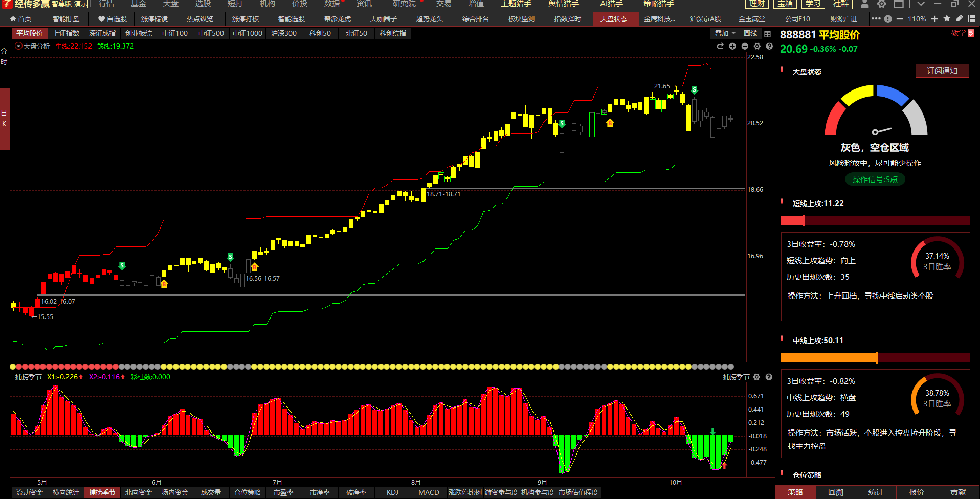Viewport: 980px width, 499px height.
Task: Select the 上证指数 index tab
Action: click(66, 33)
